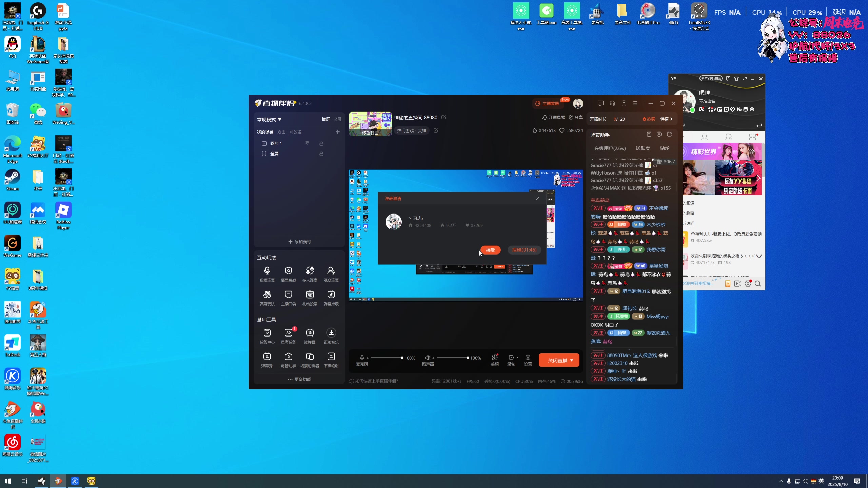
Task: Start 多人连麦 multi-person link
Action: click(x=310, y=274)
